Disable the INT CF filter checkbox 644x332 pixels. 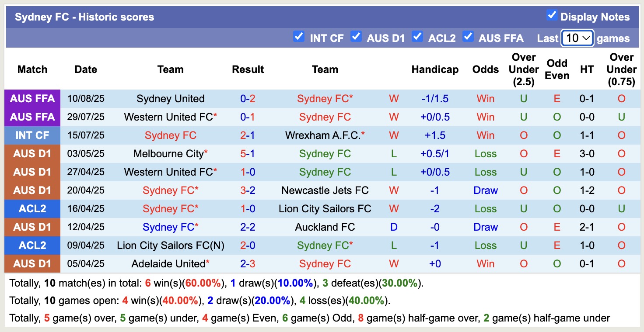(299, 37)
